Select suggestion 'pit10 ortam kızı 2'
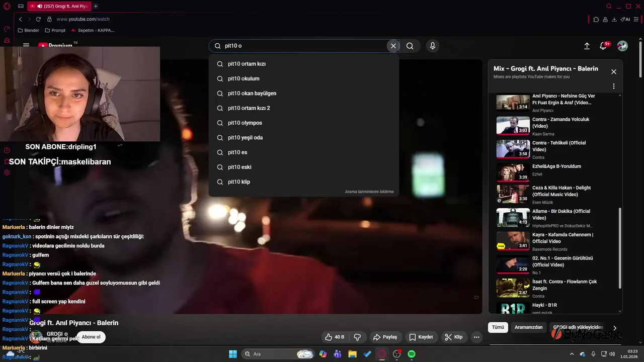Viewport: 644px width, 362px height. (304, 108)
